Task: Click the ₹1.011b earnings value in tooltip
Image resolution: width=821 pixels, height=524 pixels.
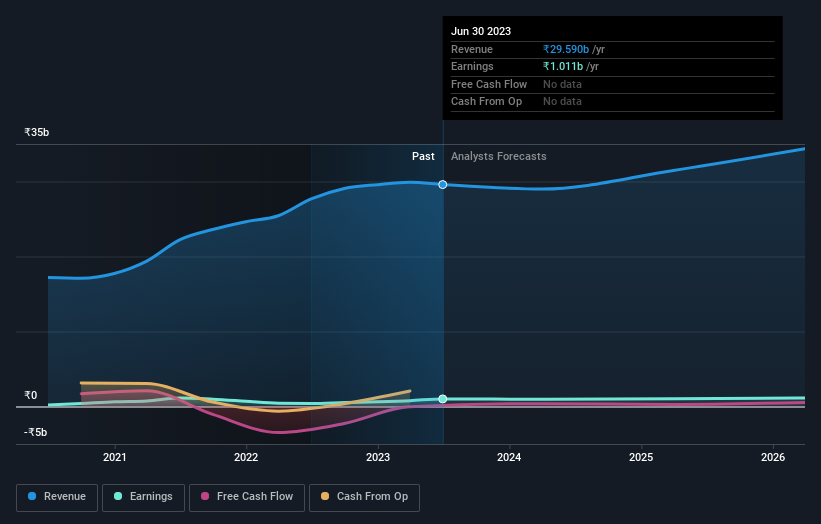Action: click(x=563, y=66)
